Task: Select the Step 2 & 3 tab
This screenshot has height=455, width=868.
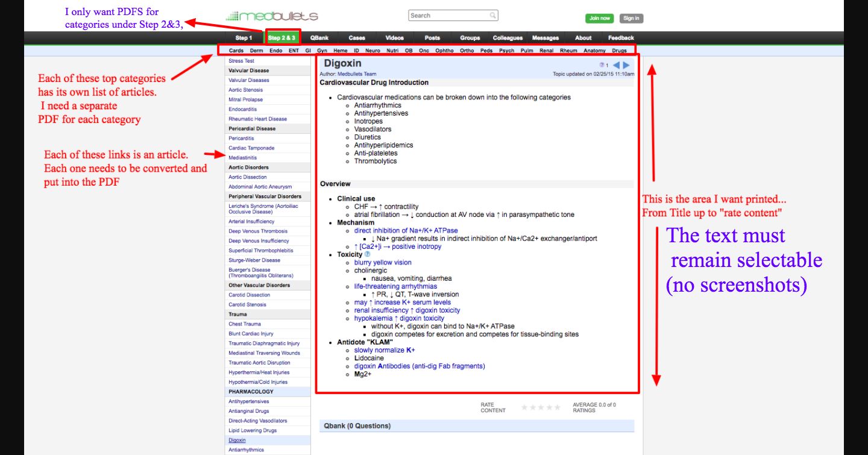Action: tap(282, 38)
